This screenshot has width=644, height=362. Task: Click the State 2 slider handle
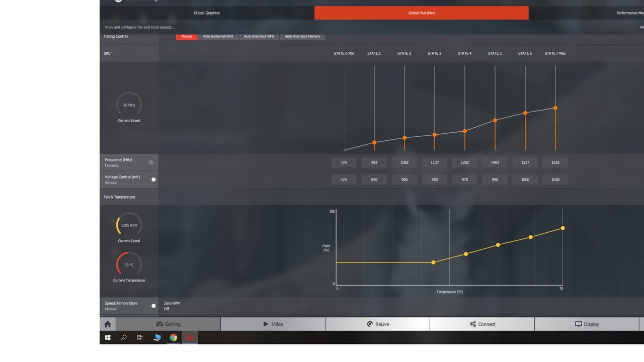coord(405,138)
